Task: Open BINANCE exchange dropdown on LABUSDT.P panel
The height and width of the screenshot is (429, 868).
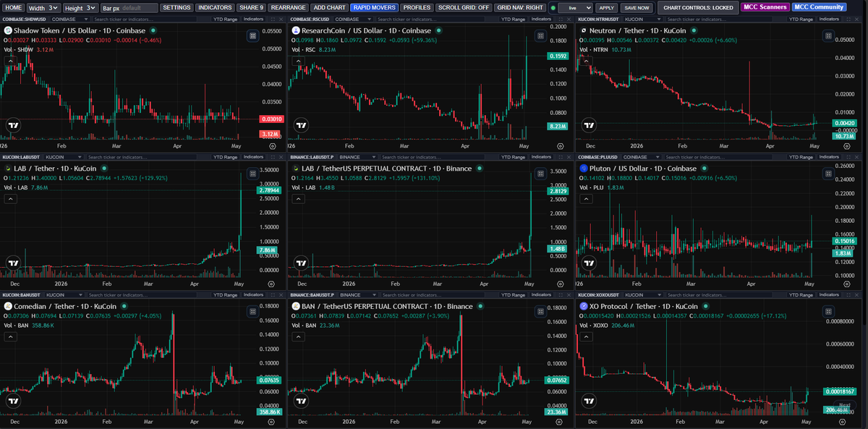Action: pos(357,156)
